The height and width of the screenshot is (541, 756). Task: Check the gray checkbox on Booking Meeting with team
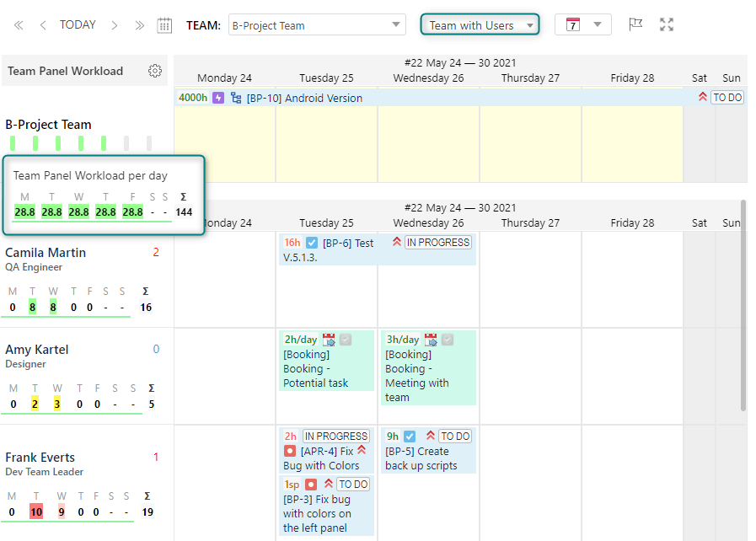click(x=448, y=339)
